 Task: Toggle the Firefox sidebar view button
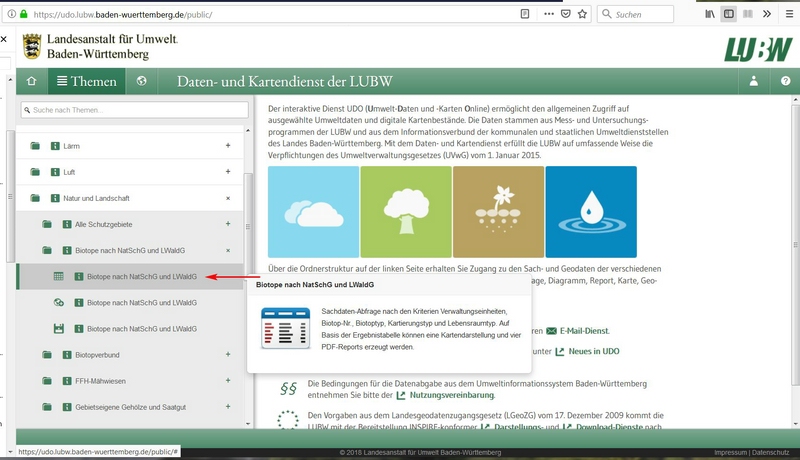(x=729, y=15)
